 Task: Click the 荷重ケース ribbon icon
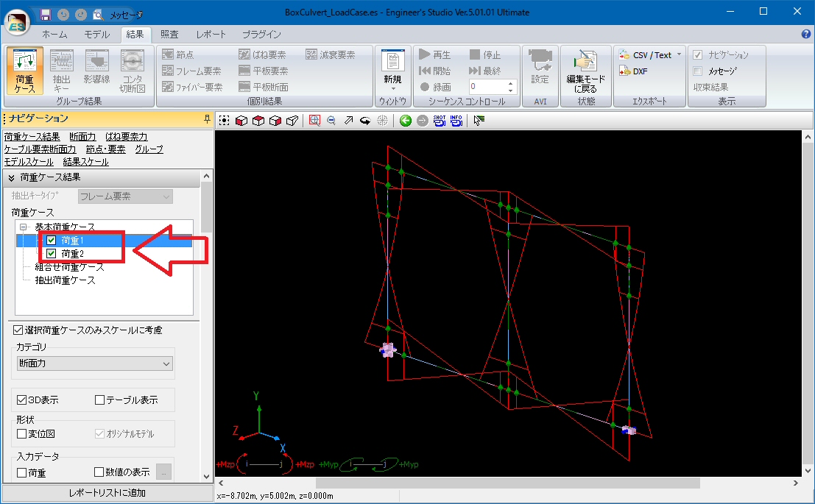point(24,71)
